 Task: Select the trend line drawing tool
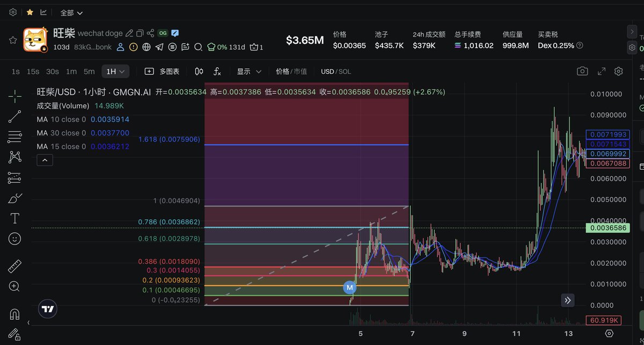coord(15,117)
